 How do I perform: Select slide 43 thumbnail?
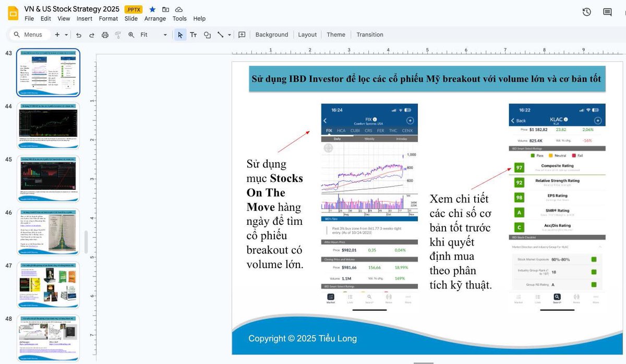[49, 72]
